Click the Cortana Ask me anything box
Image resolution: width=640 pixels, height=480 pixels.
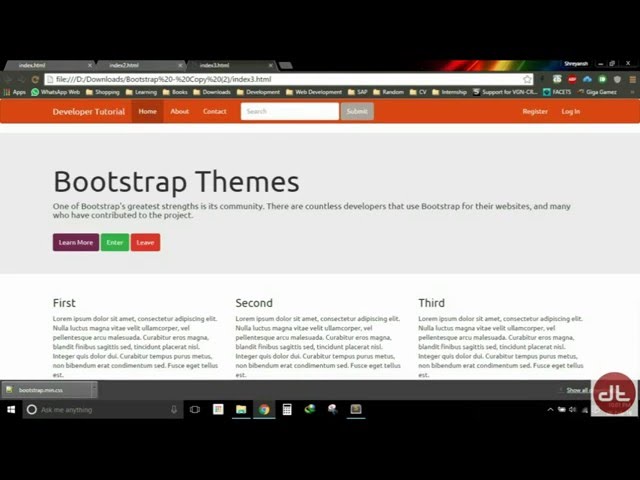(x=103, y=409)
